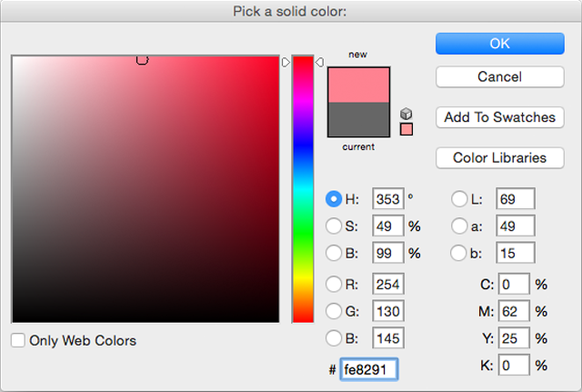582x392 pixels.
Task: Click the hex color input field
Action: [x=368, y=369]
